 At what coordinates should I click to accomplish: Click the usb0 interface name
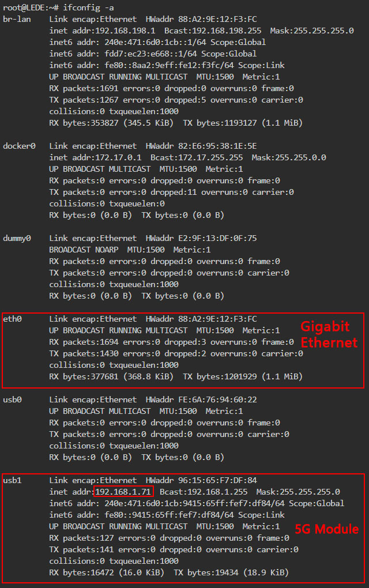[12, 399]
